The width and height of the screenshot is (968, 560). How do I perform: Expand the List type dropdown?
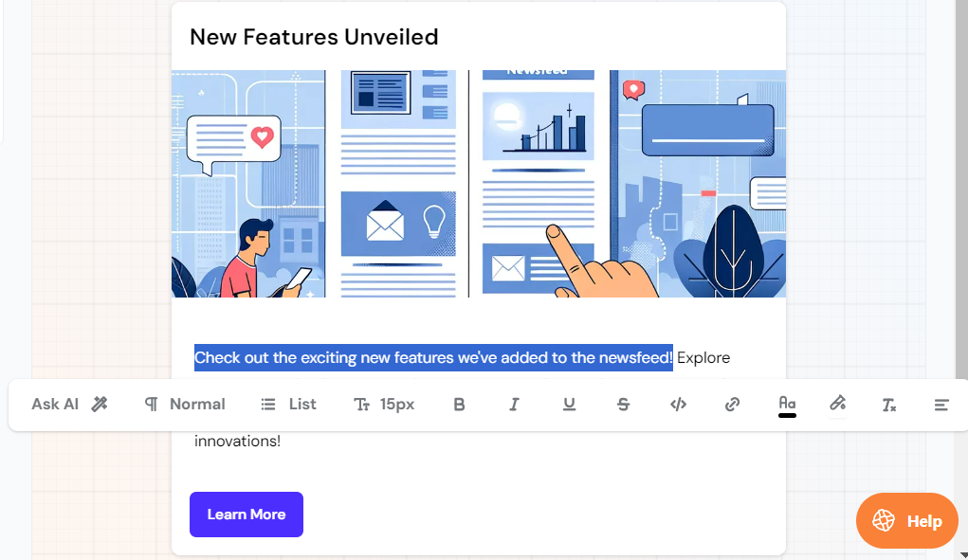[x=288, y=405]
